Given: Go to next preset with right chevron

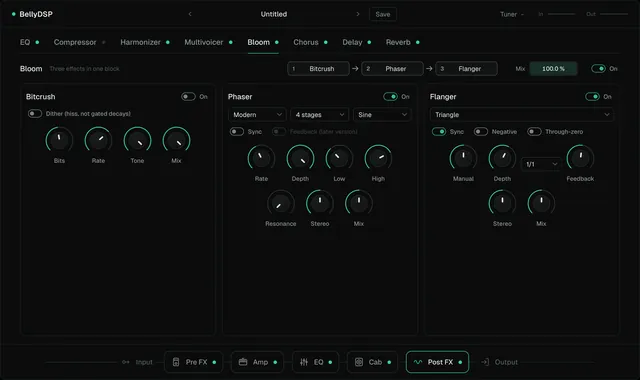Looking at the screenshot, I should 358,14.
